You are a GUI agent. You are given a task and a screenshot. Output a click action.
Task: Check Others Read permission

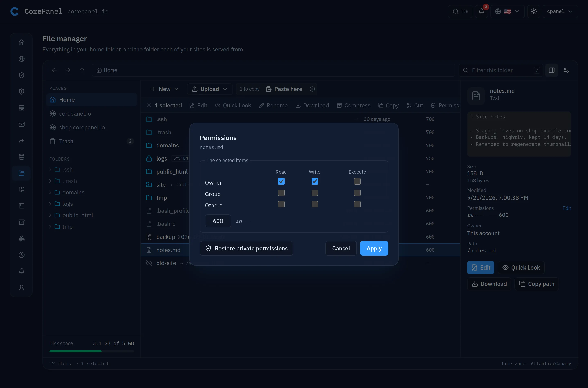tap(281, 204)
